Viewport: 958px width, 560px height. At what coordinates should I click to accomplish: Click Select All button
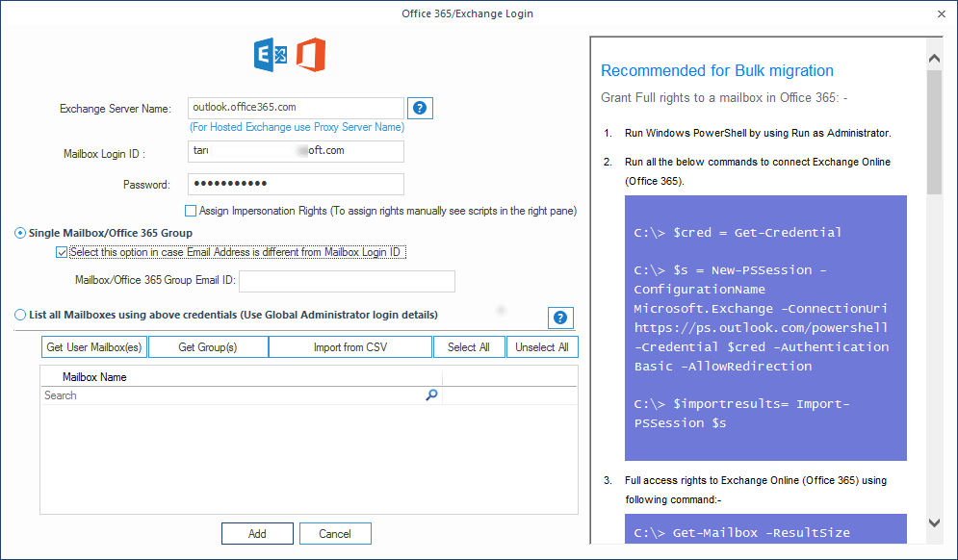point(469,346)
